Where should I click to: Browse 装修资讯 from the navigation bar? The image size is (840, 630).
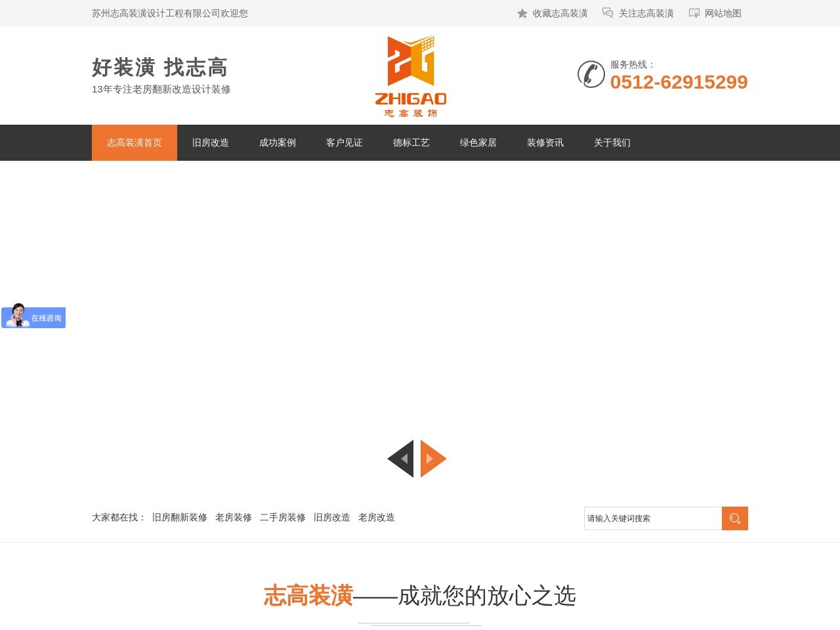[x=545, y=142]
